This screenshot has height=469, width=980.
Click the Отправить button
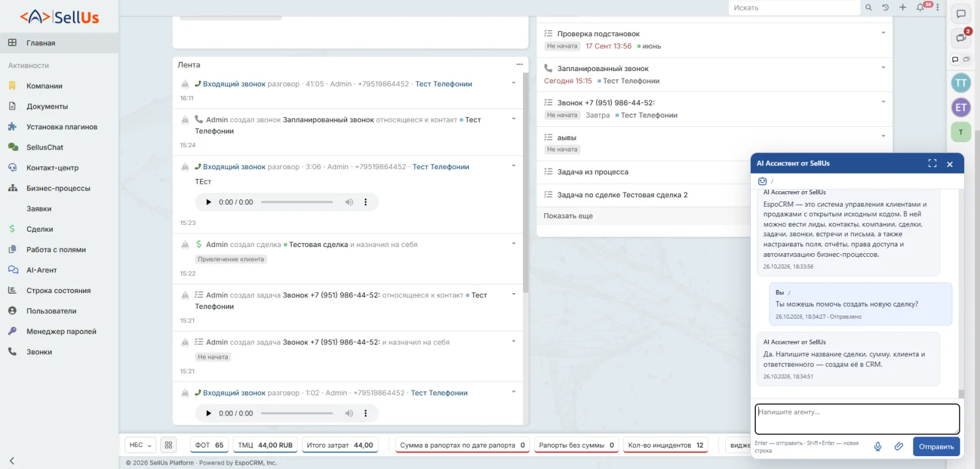tap(937, 446)
